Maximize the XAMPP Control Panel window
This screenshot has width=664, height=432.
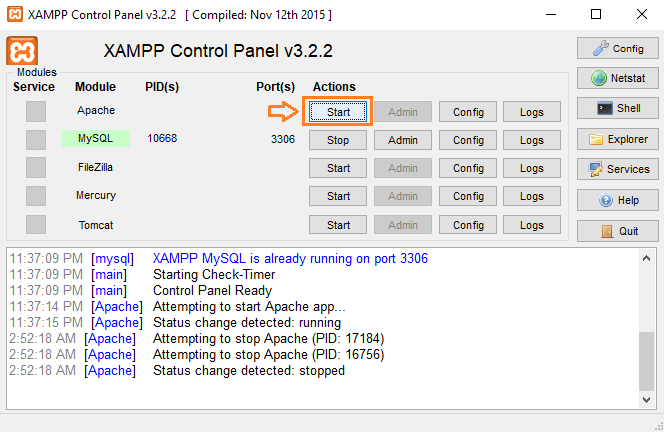pos(596,14)
